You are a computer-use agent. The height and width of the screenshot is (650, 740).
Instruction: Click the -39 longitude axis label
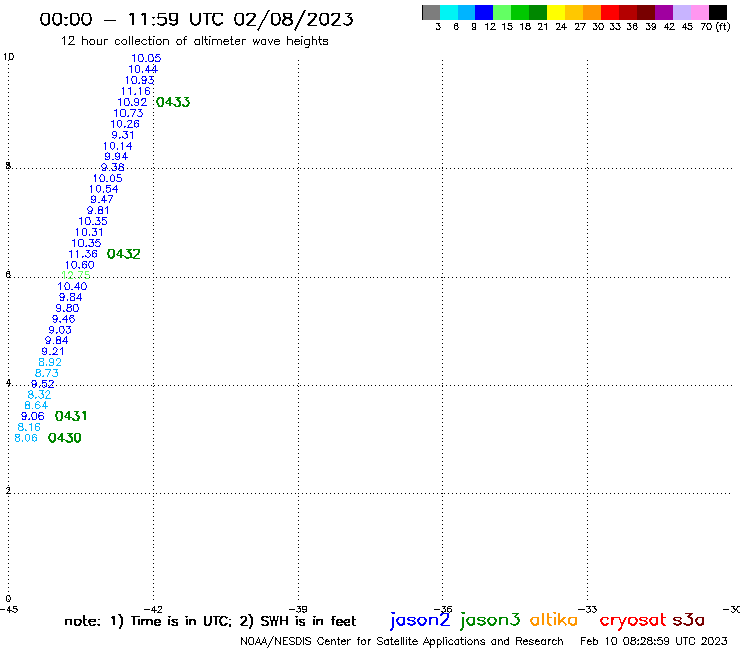(x=298, y=609)
